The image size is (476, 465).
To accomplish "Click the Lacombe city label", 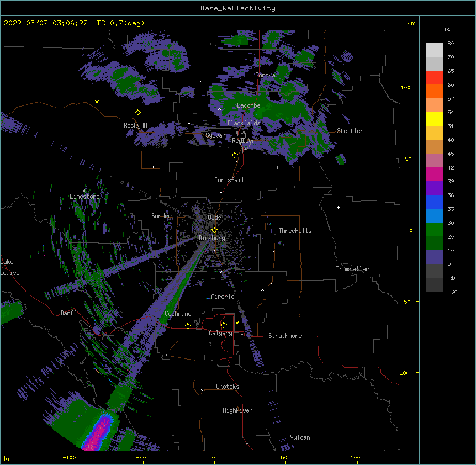I will (248, 105).
